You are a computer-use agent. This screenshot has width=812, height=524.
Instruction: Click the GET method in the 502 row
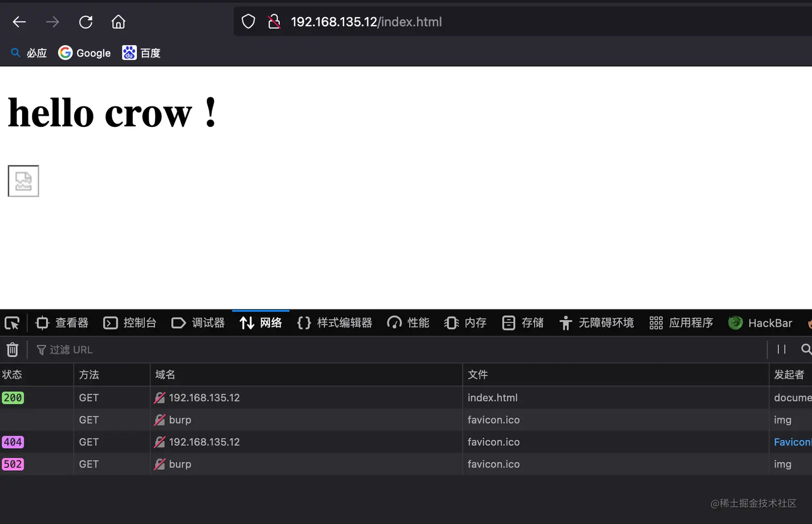[89, 464]
